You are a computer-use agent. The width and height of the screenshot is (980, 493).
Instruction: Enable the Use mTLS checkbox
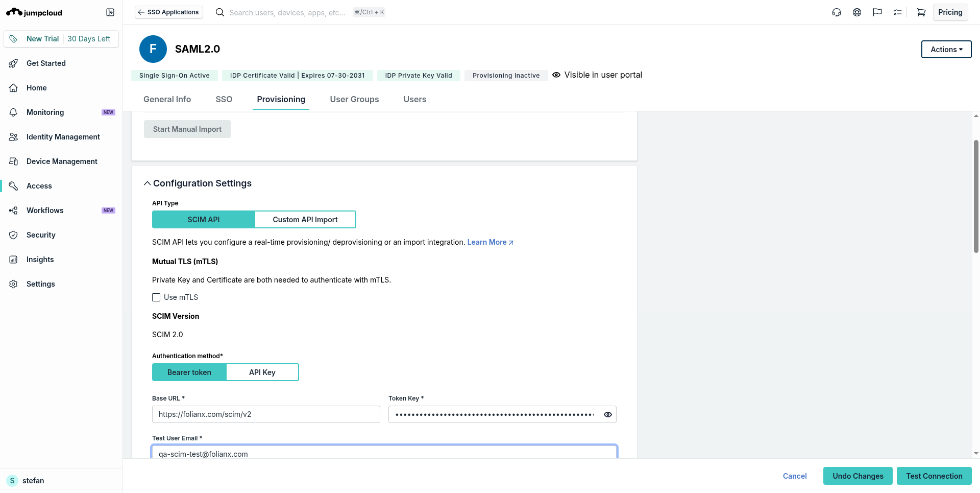click(156, 297)
